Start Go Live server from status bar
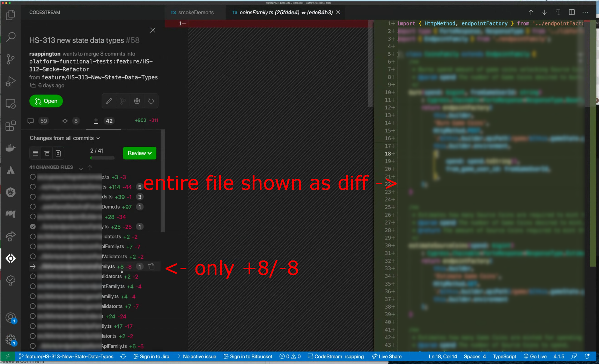 pos(535,356)
